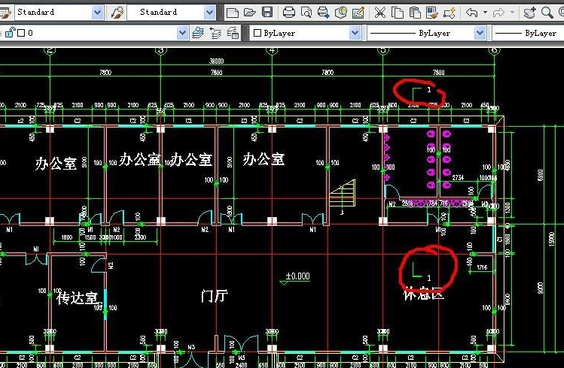Click the lineweight ByLayer field
Viewport: 564px width, 368px height.
click(528, 33)
